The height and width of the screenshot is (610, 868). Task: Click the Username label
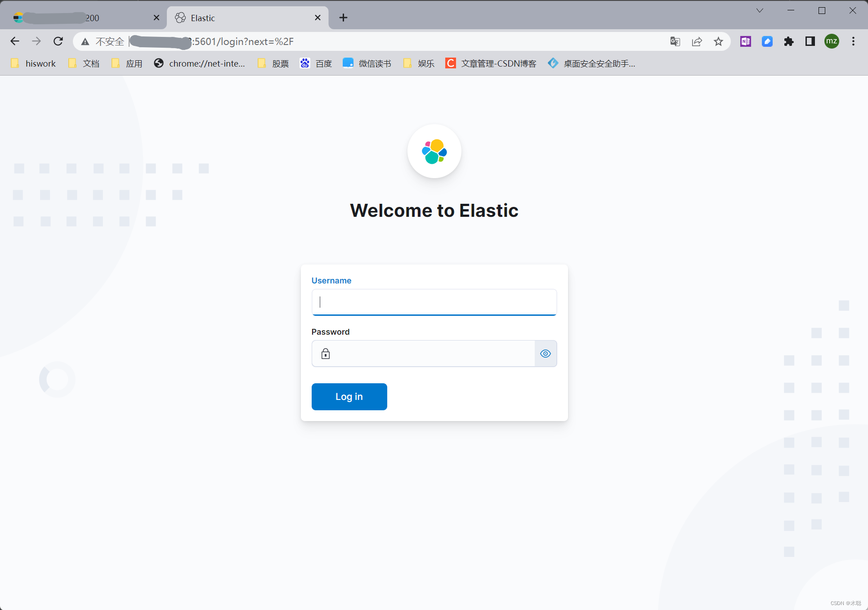click(331, 280)
